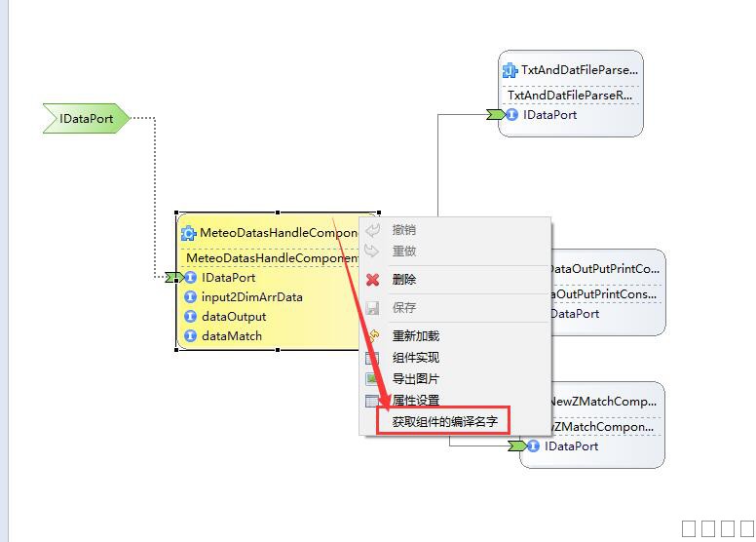Click the property settings icon in menu
Image resolution: width=756 pixels, height=542 pixels.
[372, 401]
